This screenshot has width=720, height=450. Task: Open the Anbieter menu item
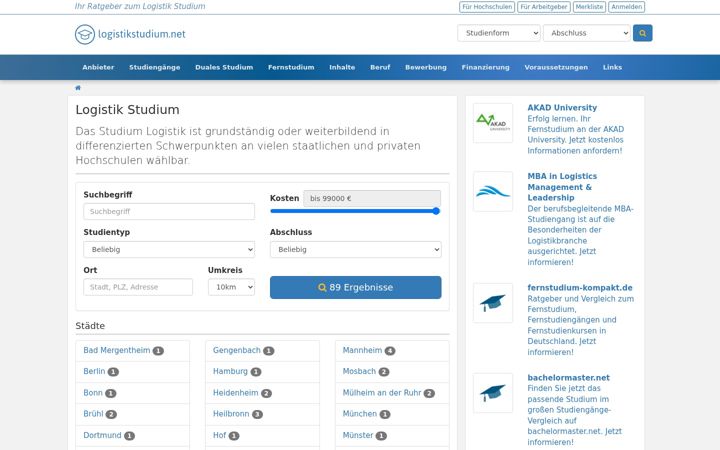pyautogui.click(x=98, y=67)
